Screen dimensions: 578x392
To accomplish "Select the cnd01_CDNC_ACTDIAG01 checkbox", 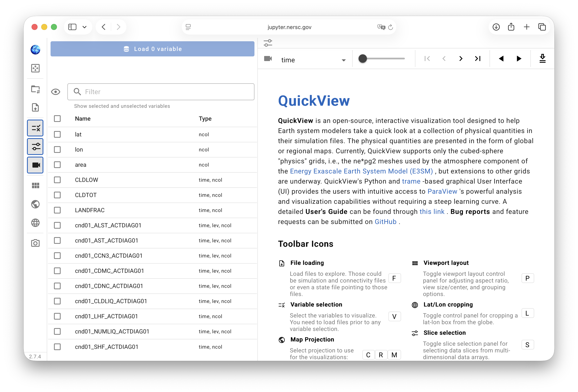I will click(x=57, y=286).
